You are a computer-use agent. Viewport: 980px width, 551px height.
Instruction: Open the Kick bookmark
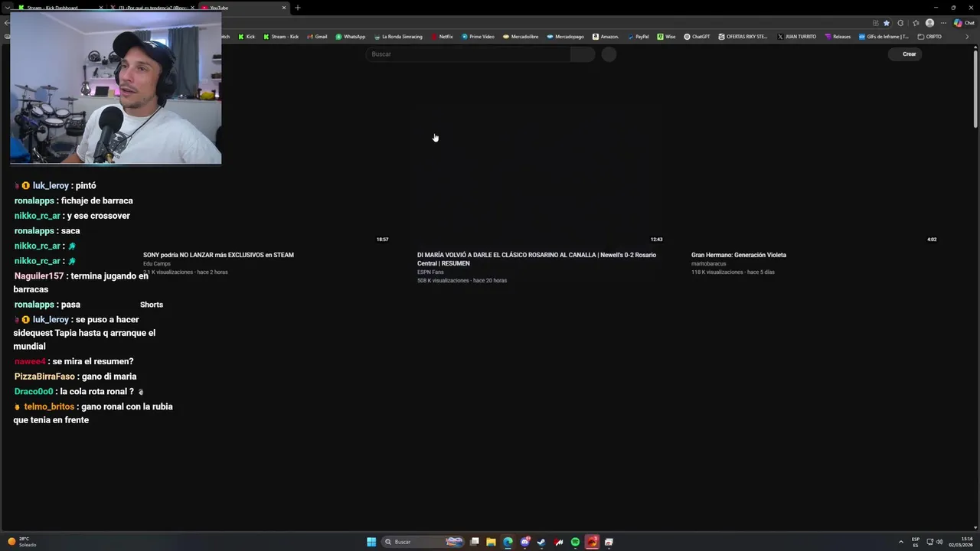pos(247,37)
